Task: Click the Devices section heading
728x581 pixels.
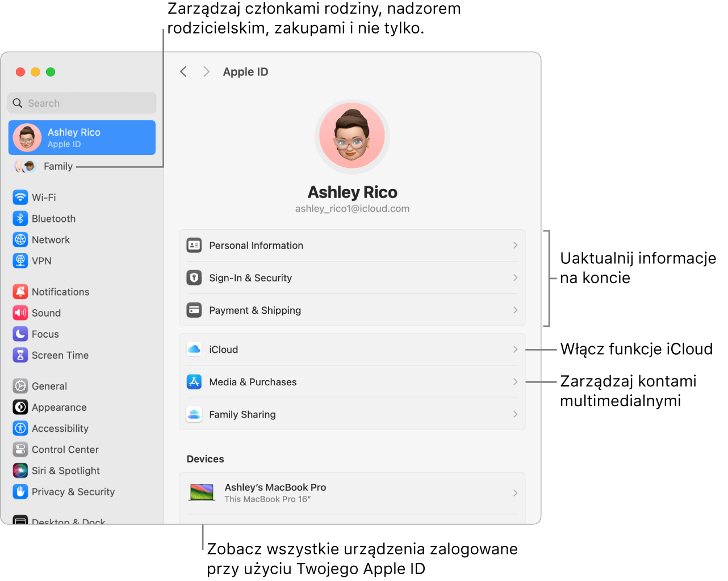Action: 205,459
